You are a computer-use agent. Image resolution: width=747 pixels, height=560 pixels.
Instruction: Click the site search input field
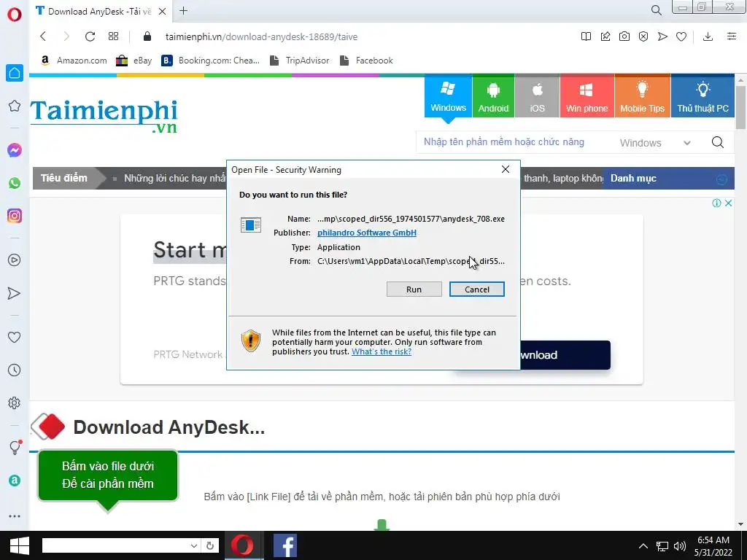[x=512, y=142]
